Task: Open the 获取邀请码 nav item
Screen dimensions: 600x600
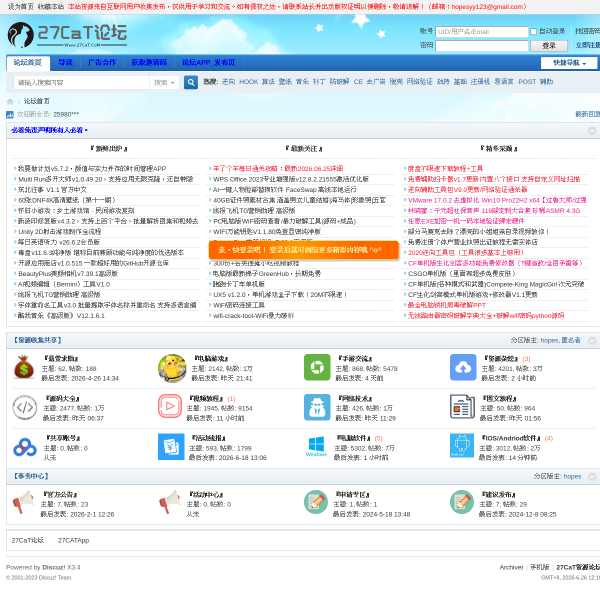Action: (149, 62)
